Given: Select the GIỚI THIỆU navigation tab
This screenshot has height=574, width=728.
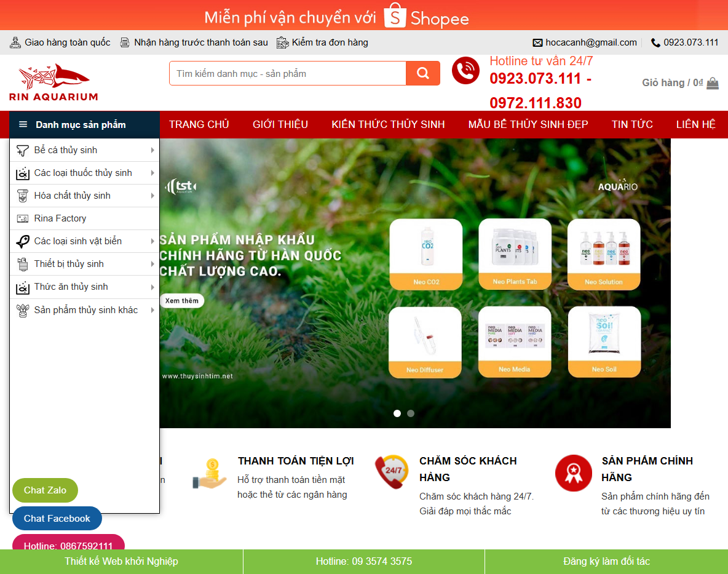Looking at the screenshot, I should click(280, 124).
